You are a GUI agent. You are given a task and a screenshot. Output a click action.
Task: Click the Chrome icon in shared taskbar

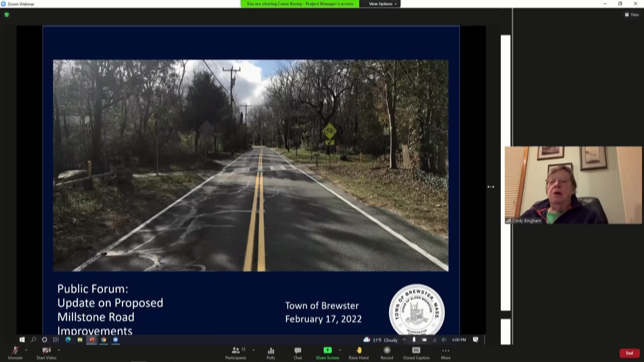click(104, 340)
